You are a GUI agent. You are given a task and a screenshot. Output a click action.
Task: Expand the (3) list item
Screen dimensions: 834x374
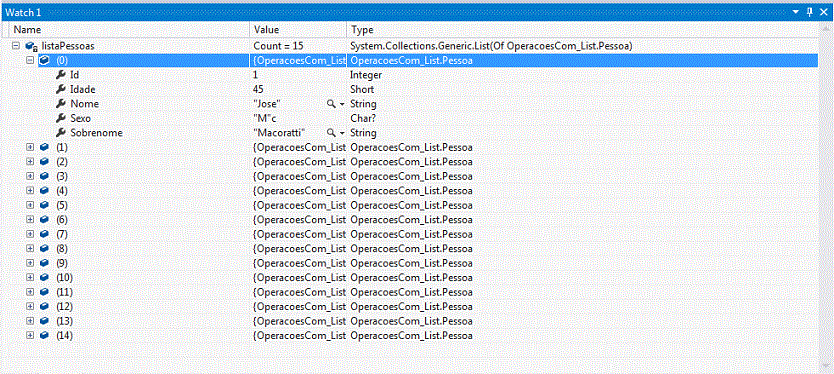pyautogui.click(x=30, y=176)
